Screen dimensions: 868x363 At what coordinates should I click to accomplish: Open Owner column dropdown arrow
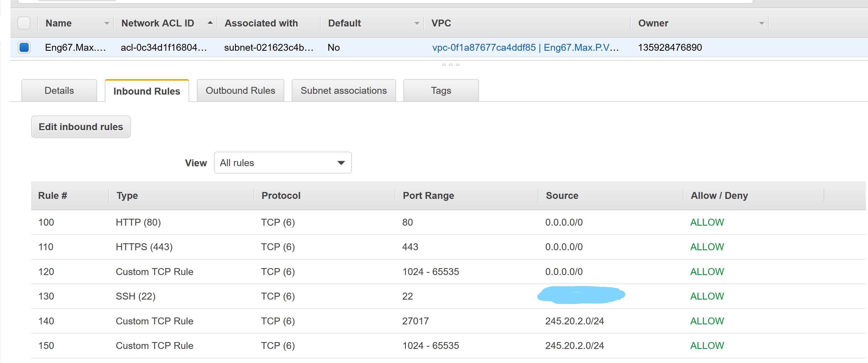761,23
